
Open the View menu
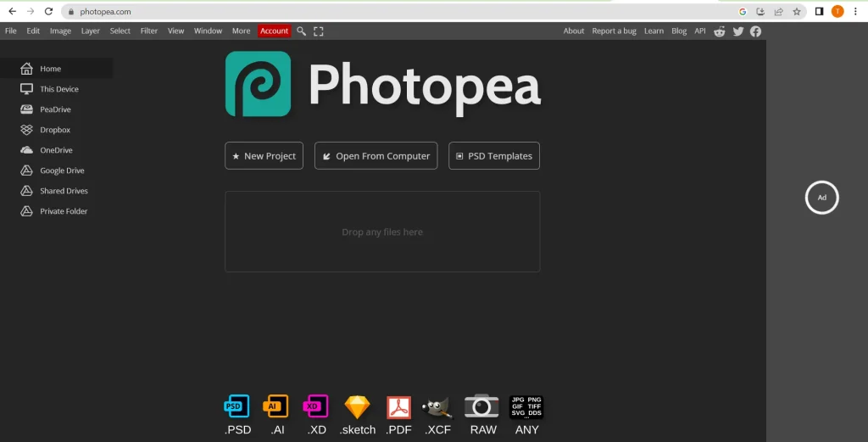click(x=175, y=31)
